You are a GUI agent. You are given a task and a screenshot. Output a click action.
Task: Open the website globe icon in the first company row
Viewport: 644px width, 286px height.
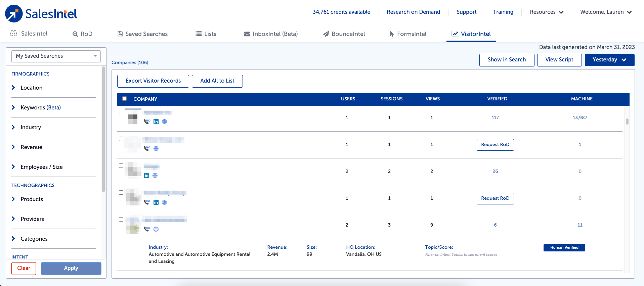(x=164, y=122)
